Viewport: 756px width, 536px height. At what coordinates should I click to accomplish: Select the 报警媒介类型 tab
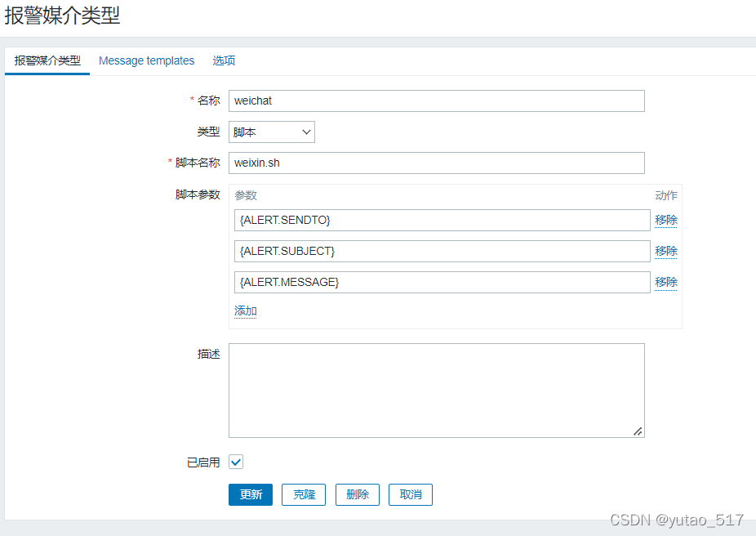47,60
